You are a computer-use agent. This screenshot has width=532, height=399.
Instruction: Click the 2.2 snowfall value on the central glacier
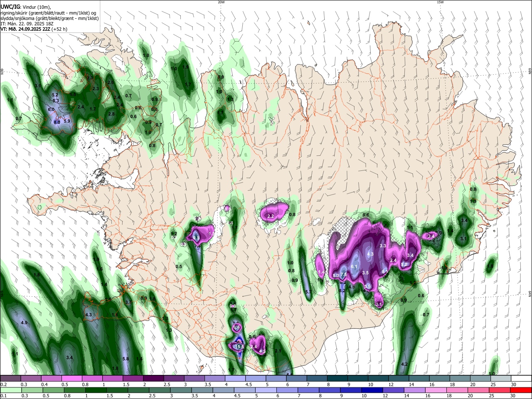[271, 216]
